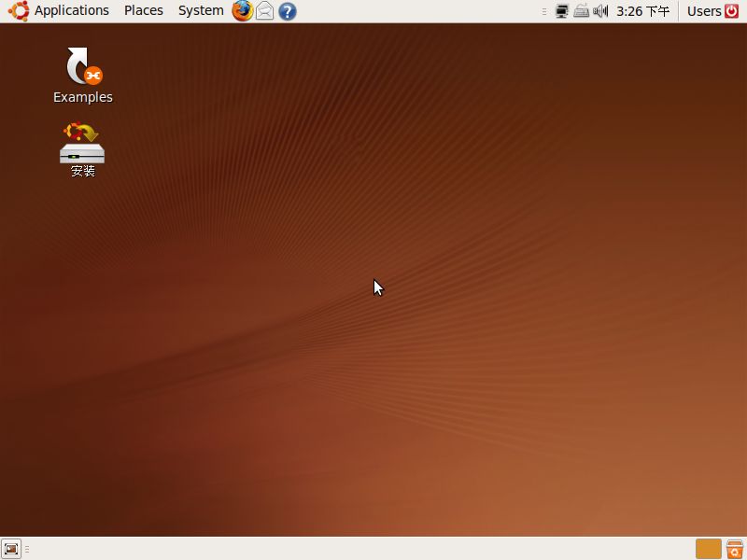The image size is (747, 560).
Task: Click the network monitor status icon
Action: [x=560, y=11]
